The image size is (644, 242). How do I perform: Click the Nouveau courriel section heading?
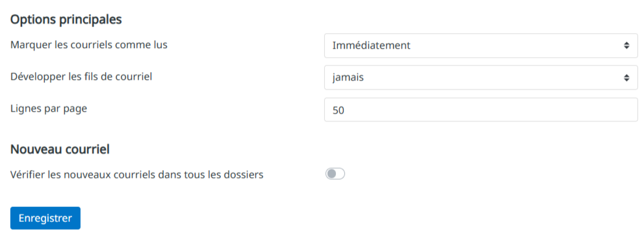[x=60, y=149]
